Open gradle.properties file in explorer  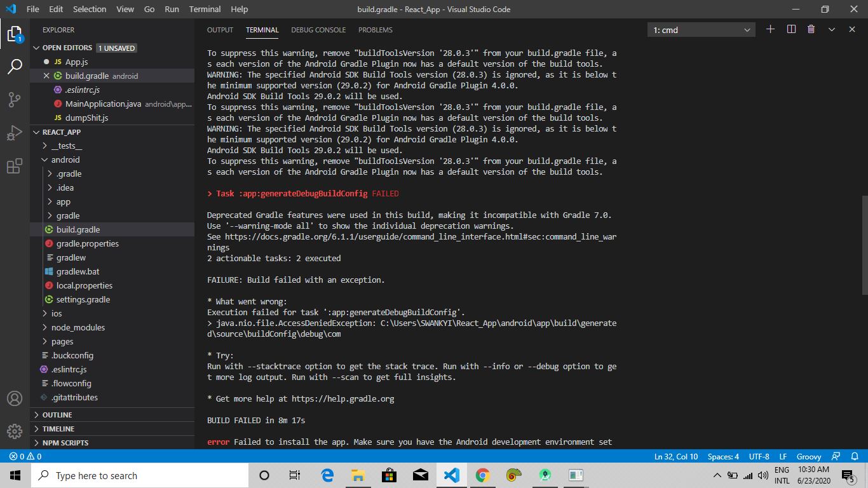click(x=112, y=243)
